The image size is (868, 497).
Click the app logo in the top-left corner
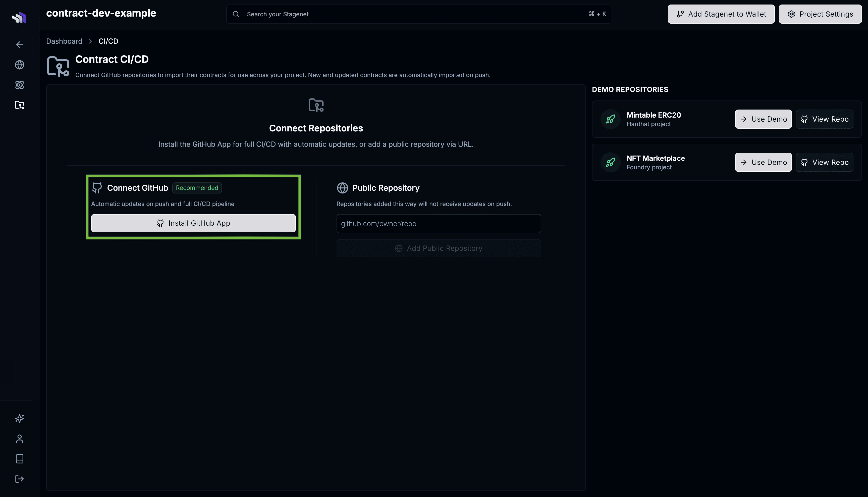click(19, 17)
